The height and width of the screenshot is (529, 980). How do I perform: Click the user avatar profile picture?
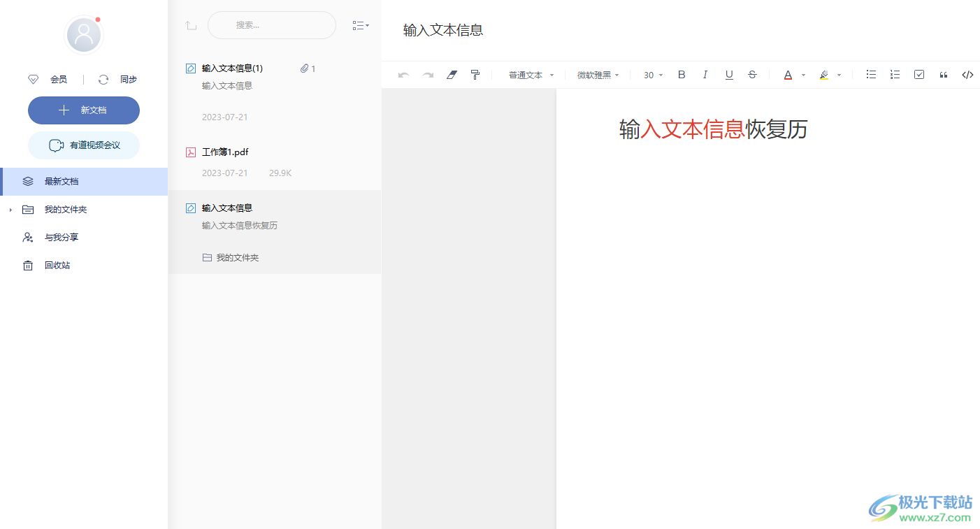tap(84, 34)
